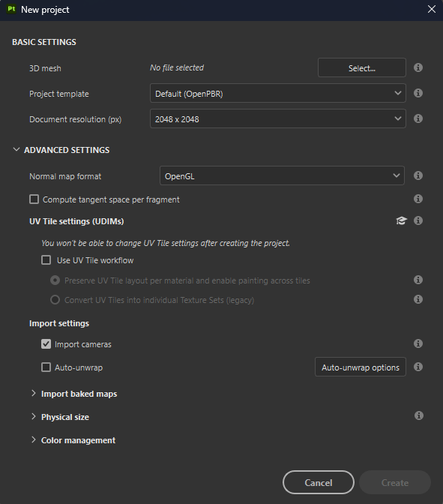This screenshot has height=504, width=443.
Task: Click info icon for Compute tangent space
Action: (418, 199)
